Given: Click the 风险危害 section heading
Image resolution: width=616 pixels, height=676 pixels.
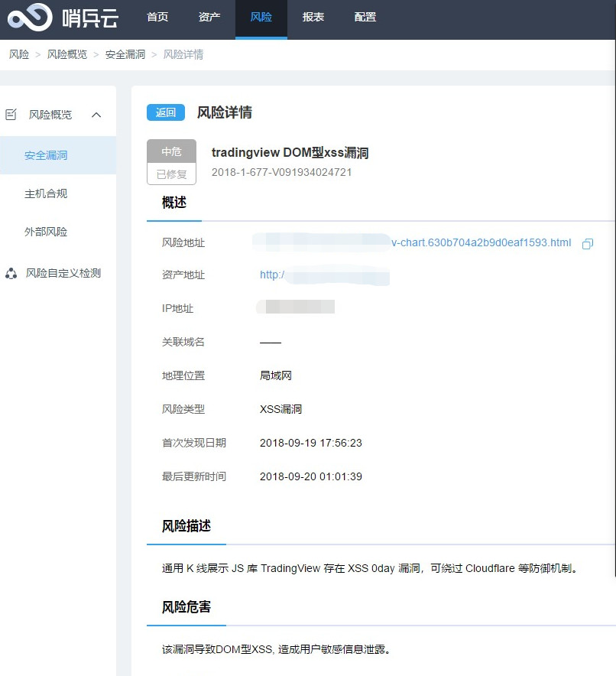Looking at the screenshot, I should click(186, 607).
